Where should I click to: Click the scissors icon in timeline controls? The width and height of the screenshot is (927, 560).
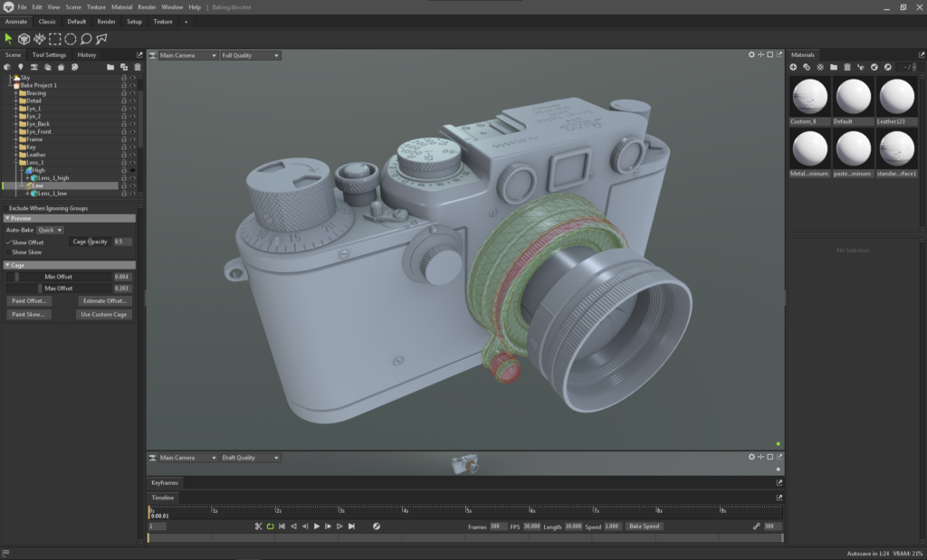point(258,526)
